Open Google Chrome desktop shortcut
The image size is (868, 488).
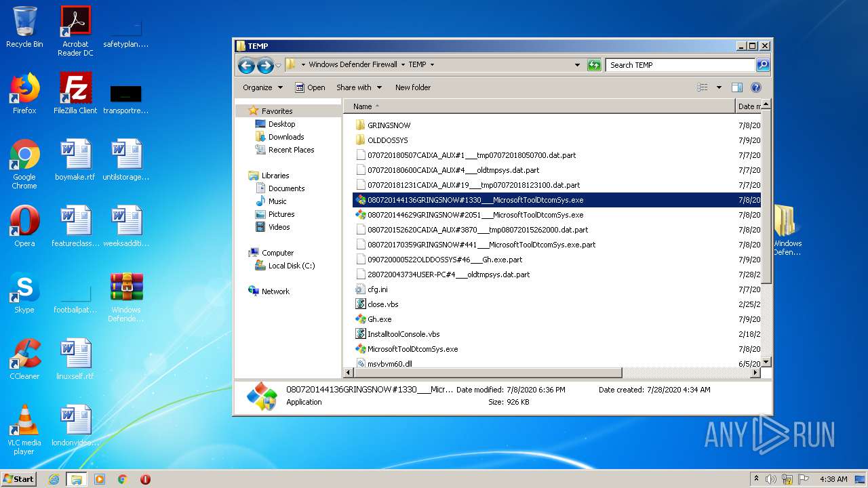coord(24,164)
